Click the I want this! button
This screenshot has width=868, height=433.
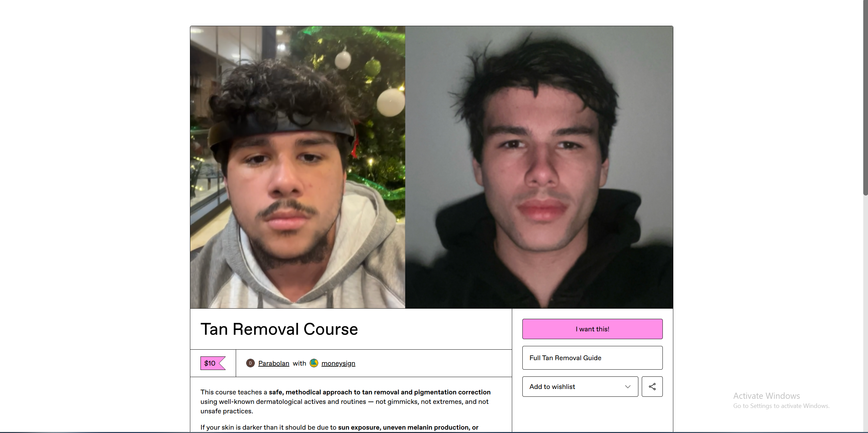pyautogui.click(x=592, y=329)
